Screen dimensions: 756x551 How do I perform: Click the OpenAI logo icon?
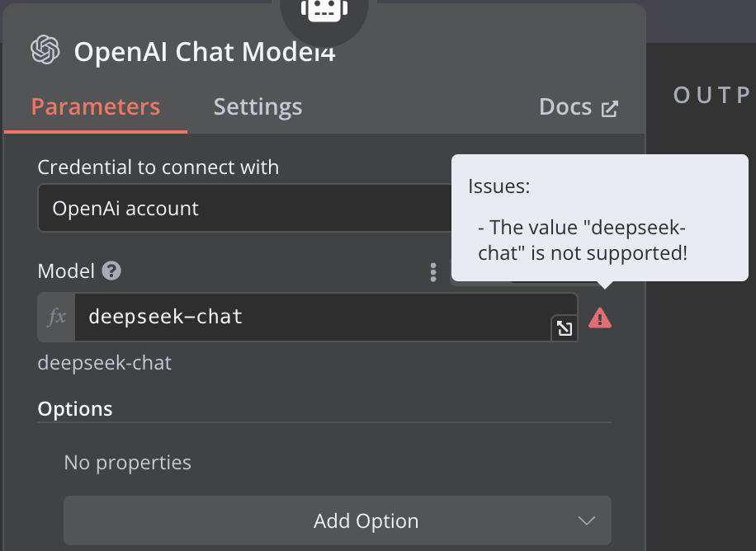tap(45, 50)
